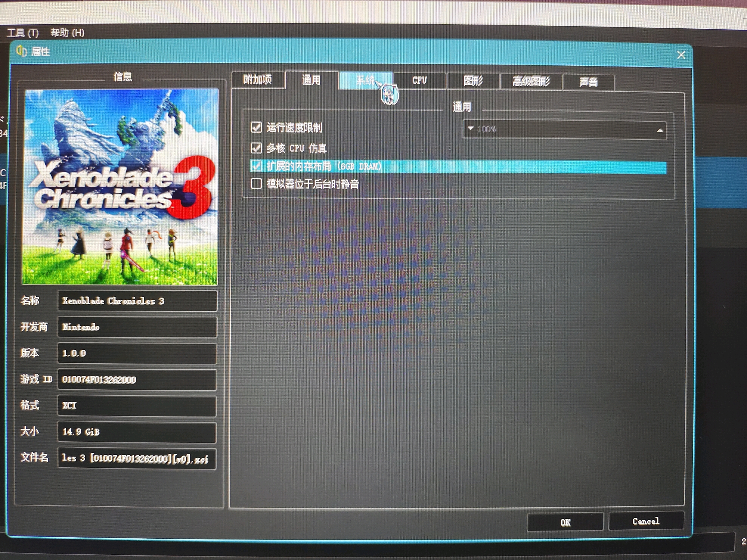
Task: Click the 开发商 field showing Nintendo
Action: 137,327
